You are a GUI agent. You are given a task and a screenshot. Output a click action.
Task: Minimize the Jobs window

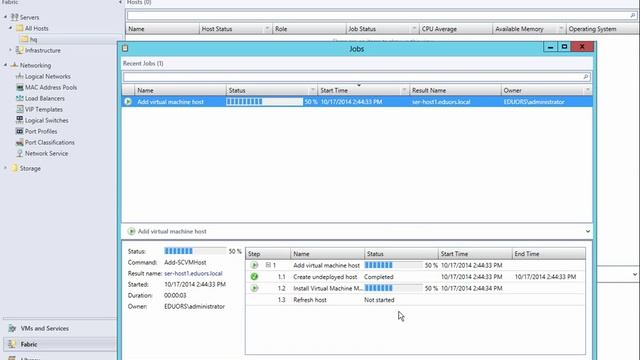[x=550, y=47]
